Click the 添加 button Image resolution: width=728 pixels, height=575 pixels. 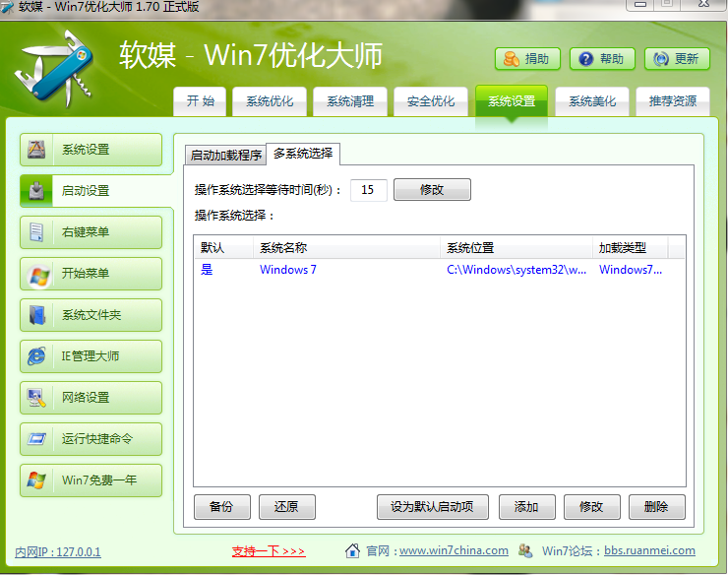point(526,507)
